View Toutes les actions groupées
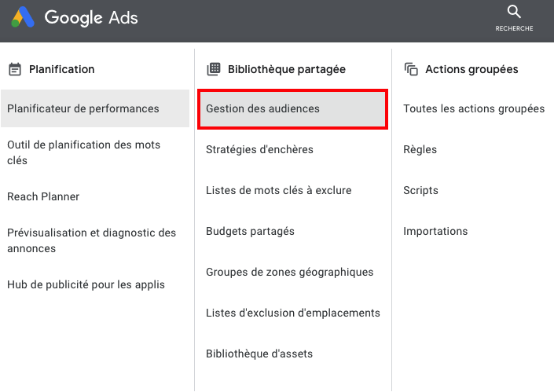This screenshot has width=554, height=392. [x=474, y=108]
